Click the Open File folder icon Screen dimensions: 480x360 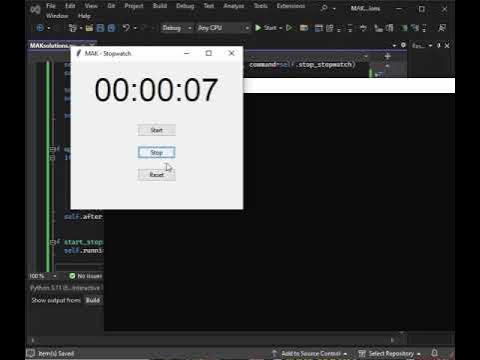pos(89,28)
